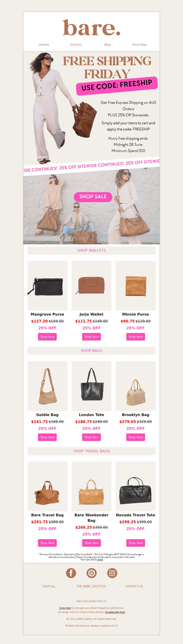The height and width of the screenshot is (644, 183).
Task: Click Shop Now under Nevada Travel Tote
Action: pyautogui.click(x=135, y=543)
